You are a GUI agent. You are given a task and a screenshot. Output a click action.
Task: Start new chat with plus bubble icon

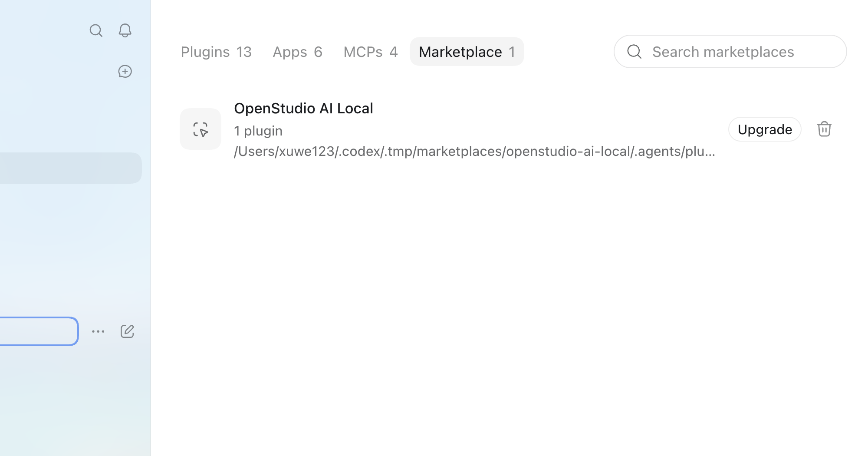coord(125,71)
